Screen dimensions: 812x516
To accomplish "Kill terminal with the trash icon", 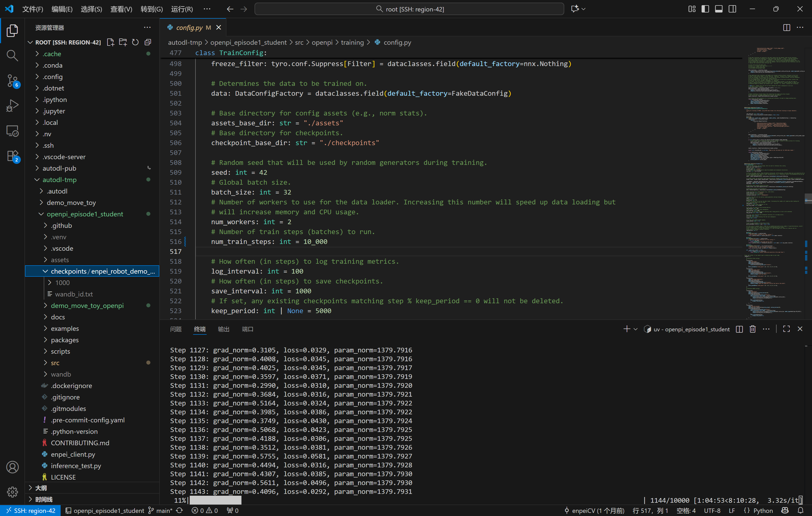I will 752,329.
